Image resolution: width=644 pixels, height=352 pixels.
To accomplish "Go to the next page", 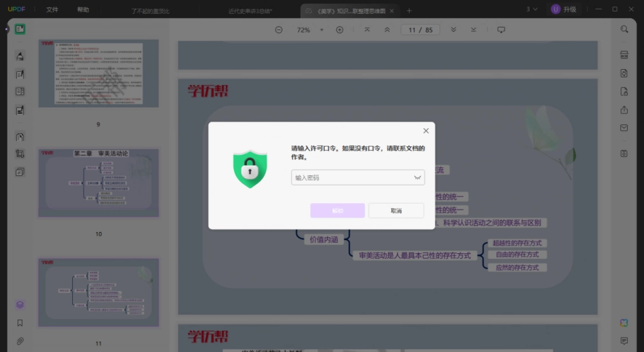I will coord(453,30).
